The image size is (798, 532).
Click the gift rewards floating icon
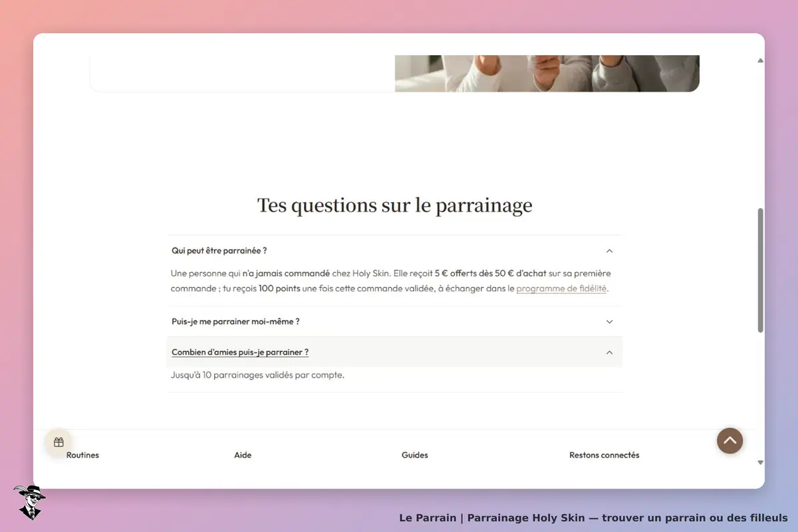point(59,442)
